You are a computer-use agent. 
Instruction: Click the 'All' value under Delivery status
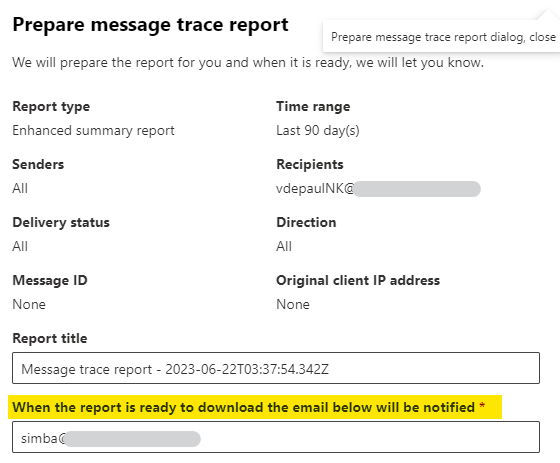(x=20, y=246)
